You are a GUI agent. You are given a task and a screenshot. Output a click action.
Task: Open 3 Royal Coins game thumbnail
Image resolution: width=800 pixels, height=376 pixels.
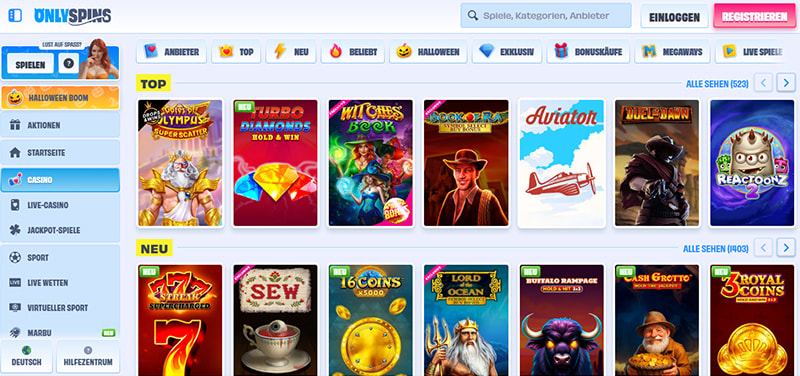pos(753,320)
